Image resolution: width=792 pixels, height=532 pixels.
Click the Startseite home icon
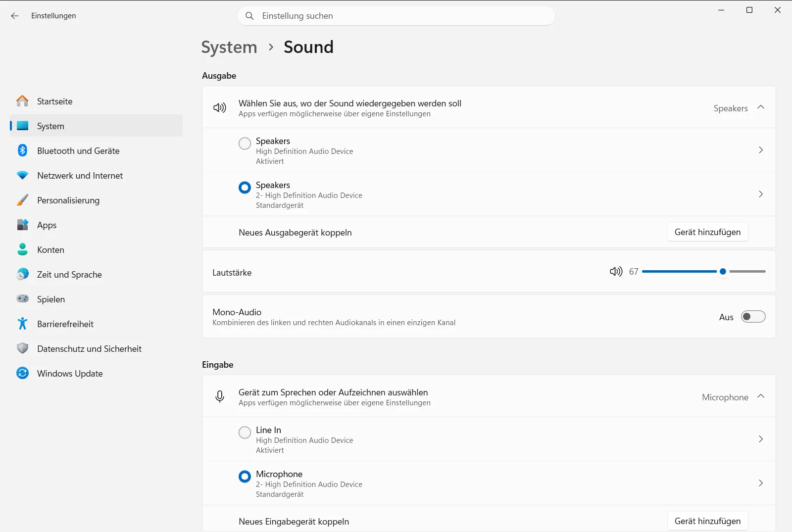[x=22, y=101]
